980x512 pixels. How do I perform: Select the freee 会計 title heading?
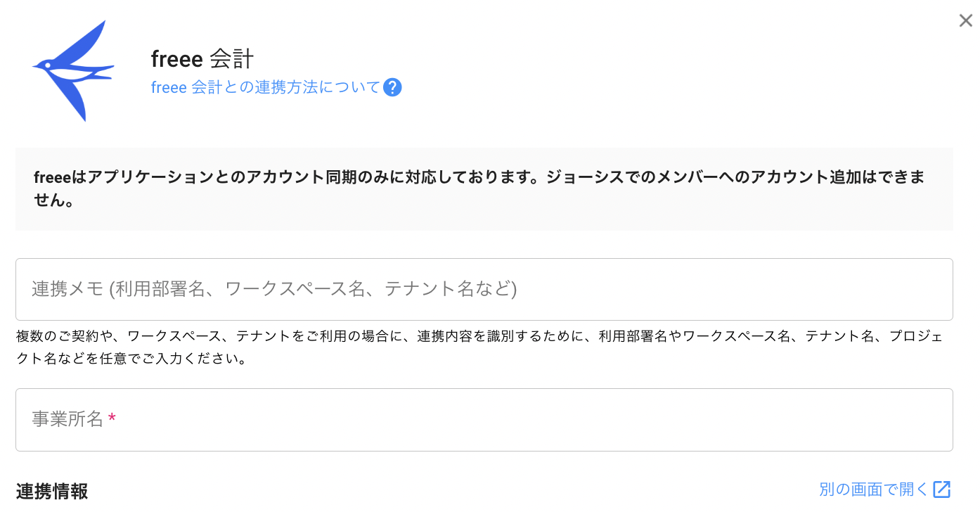(202, 59)
